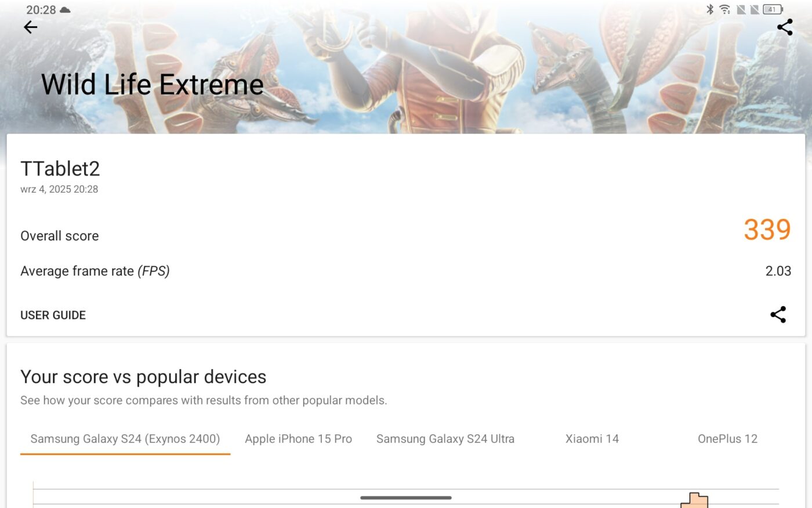Switch to the Samsung Galaxy S24 Ultra tab
812x508 pixels.
pos(445,439)
